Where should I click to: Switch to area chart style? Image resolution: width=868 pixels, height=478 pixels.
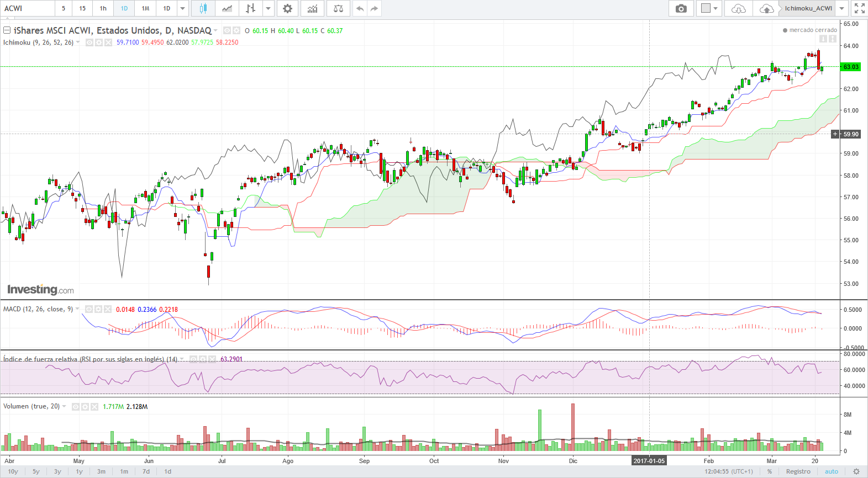click(x=227, y=8)
